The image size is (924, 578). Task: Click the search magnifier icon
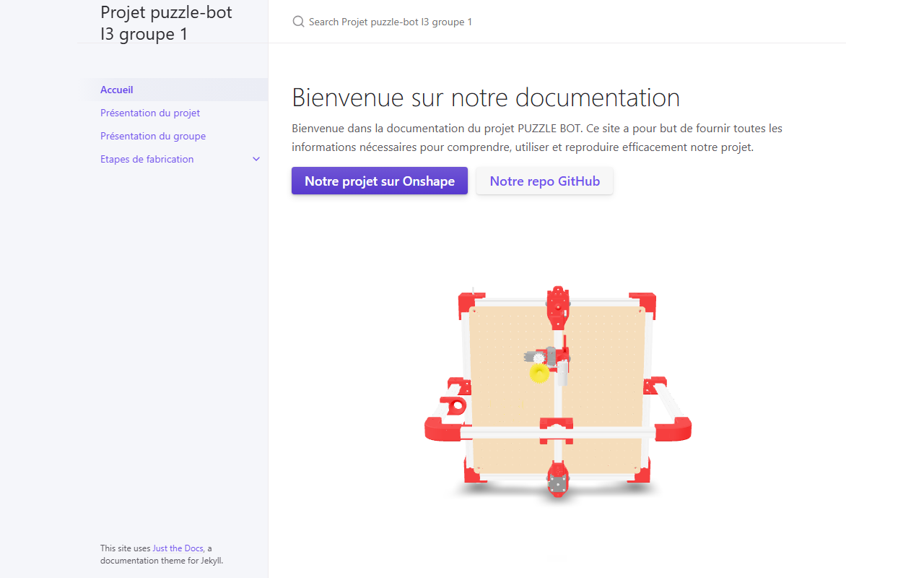tap(298, 22)
